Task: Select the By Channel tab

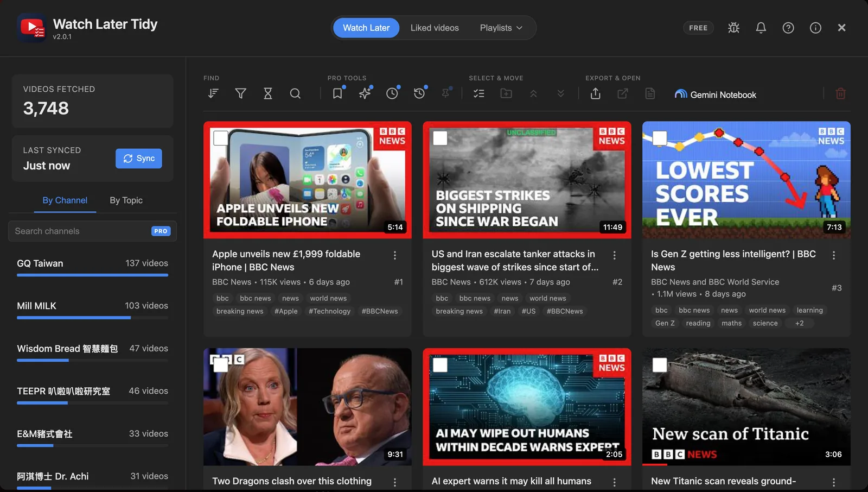Action: pos(65,200)
